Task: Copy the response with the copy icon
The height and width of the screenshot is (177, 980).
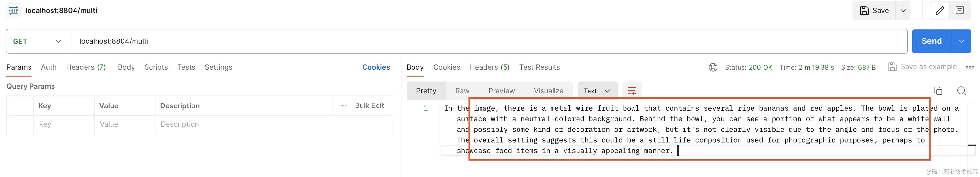Action: pos(938,91)
